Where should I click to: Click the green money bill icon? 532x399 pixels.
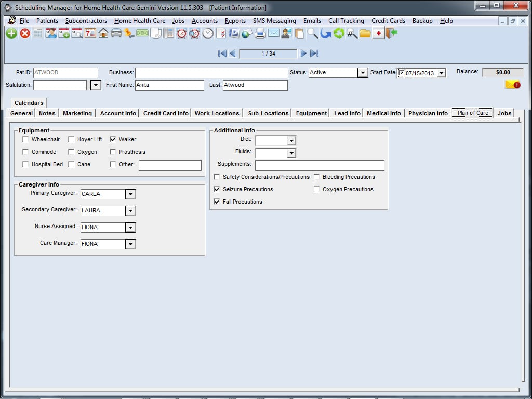142,33
